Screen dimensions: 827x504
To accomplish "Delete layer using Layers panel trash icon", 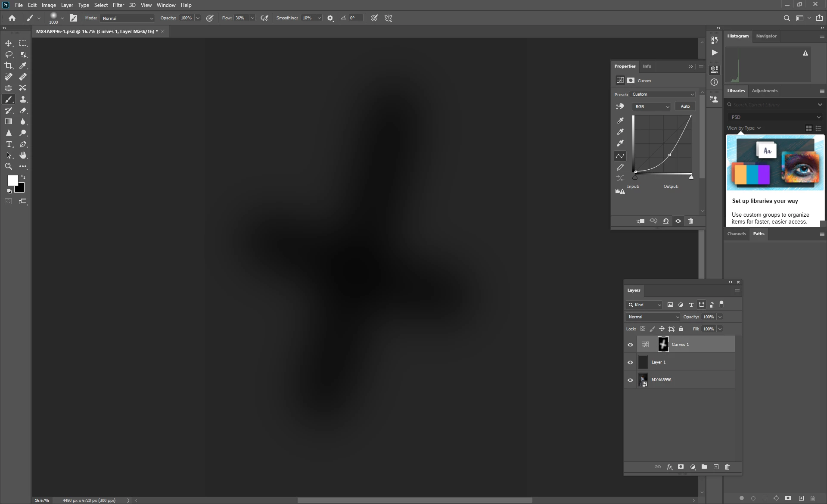I will click(x=727, y=467).
